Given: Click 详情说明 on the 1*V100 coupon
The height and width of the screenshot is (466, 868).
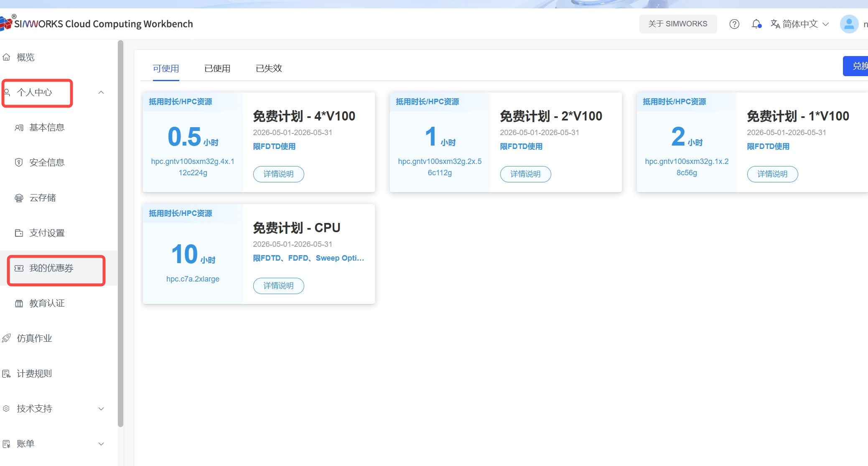Looking at the screenshot, I should [772, 174].
